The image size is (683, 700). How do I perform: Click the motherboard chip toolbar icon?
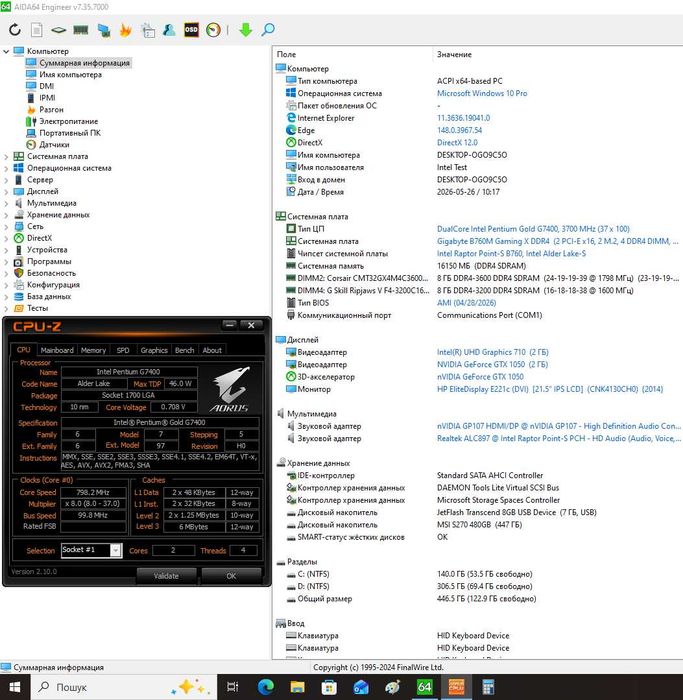[x=58, y=30]
